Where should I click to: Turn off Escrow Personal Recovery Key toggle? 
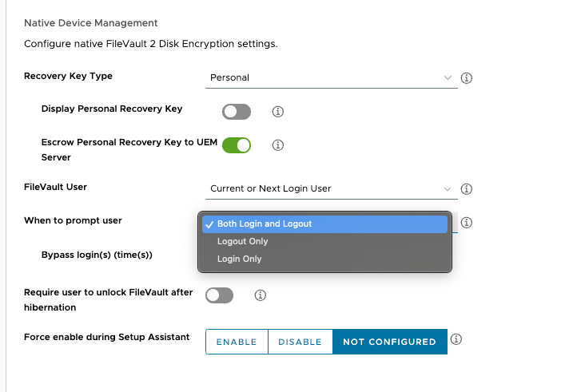[x=237, y=145]
